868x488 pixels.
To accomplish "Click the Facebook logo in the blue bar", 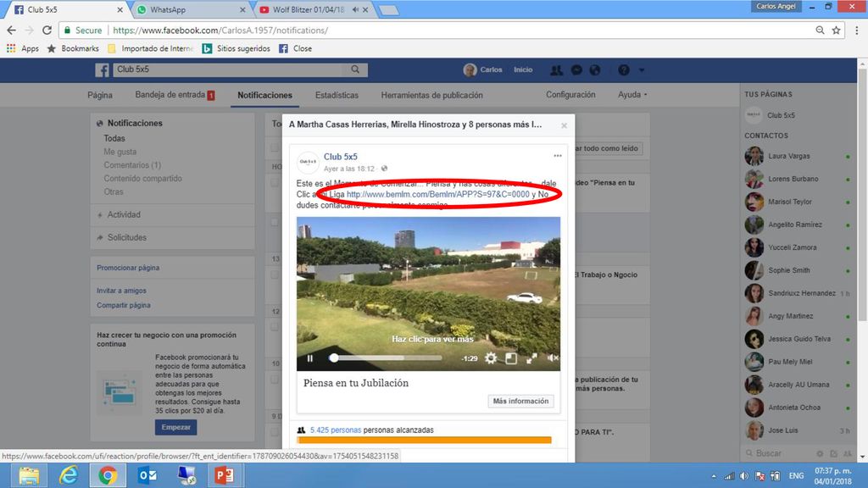I will pyautogui.click(x=102, y=69).
